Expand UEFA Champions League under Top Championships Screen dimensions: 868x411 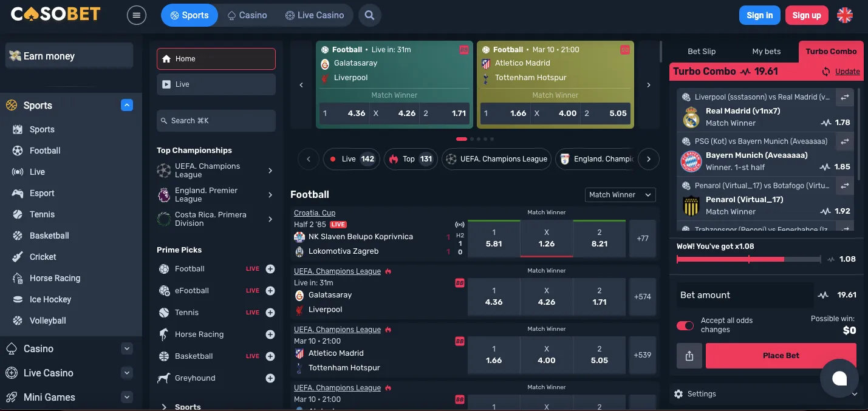click(270, 171)
